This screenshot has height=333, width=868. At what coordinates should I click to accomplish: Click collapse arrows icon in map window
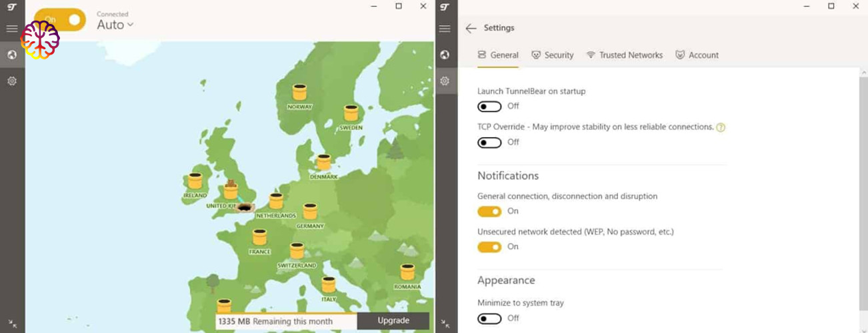[12, 324]
